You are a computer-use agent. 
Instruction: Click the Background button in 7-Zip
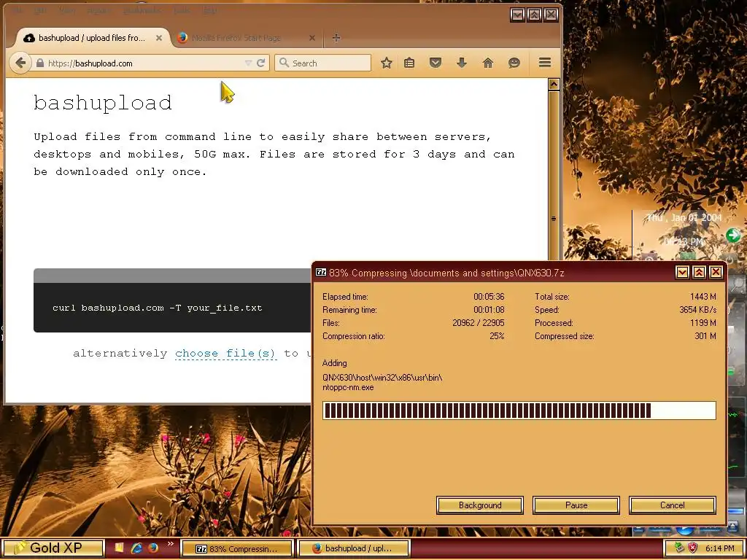pyautogui.click(x=480, y=505)
